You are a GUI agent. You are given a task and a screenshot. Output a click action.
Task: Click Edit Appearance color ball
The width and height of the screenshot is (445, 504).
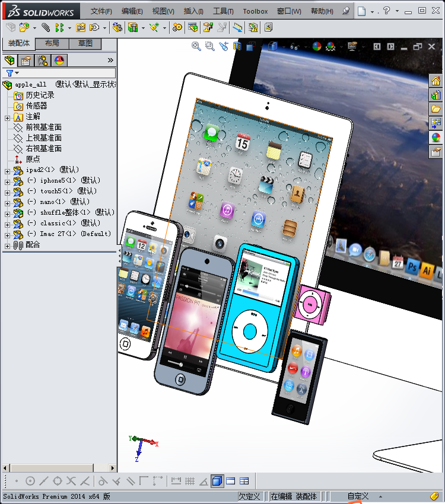(317, 46)
